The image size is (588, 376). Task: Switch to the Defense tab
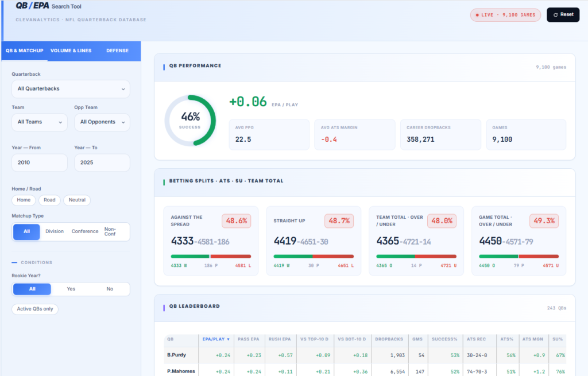click(x=117, y=51)
